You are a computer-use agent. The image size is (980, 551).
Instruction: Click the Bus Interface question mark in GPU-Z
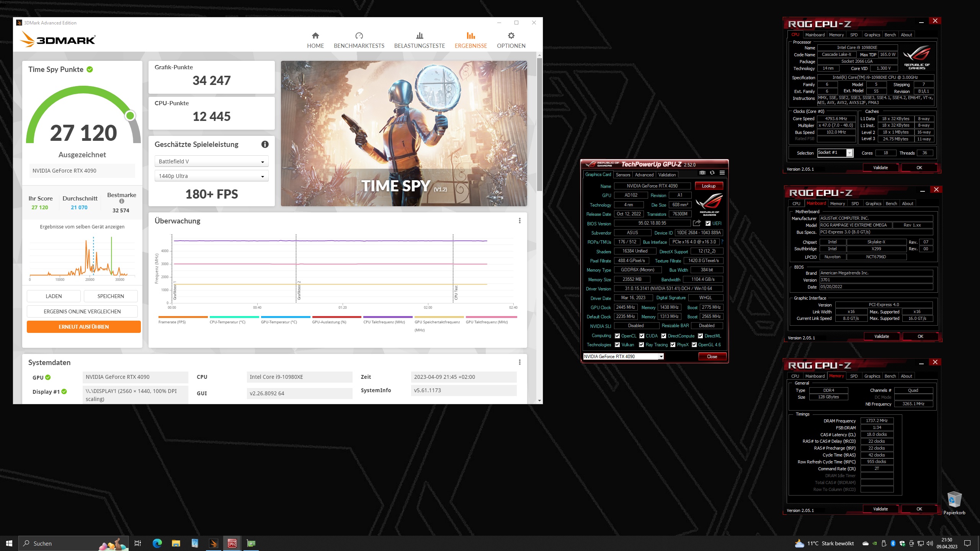point(722,242)
